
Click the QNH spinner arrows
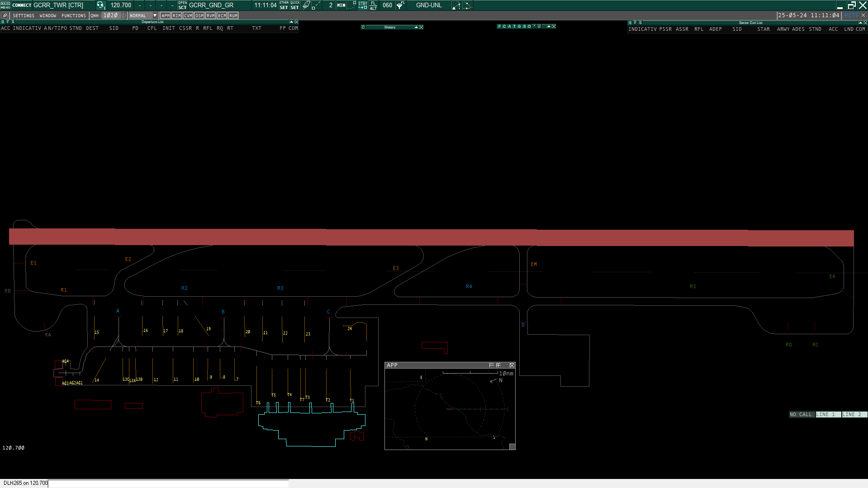[123, 15]
